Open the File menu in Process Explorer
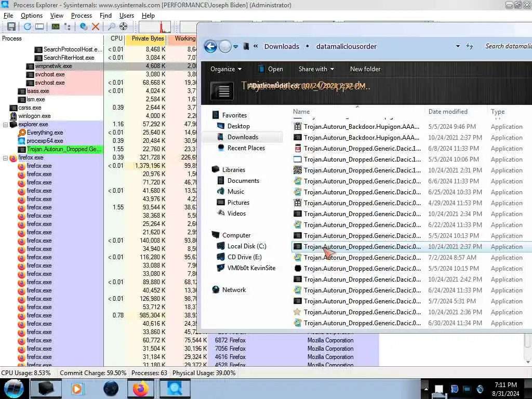Viewport: 532px width, 399px height. tap(8, 16)
